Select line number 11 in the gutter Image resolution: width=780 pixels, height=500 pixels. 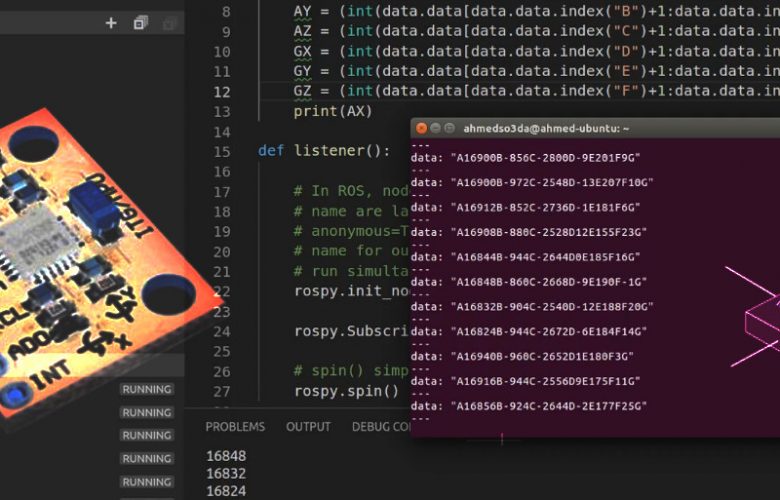point(222,72)
